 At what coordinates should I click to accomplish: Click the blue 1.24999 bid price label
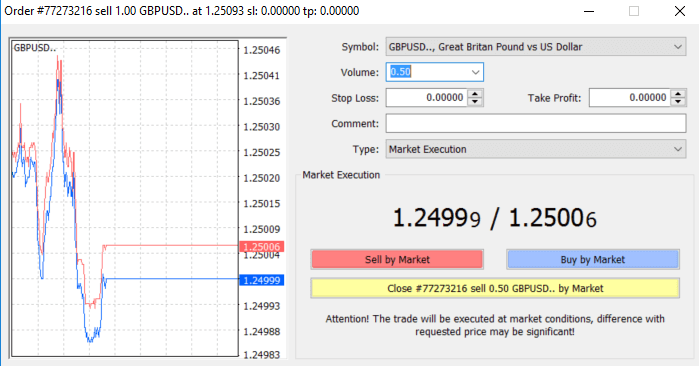coord(262,280)
